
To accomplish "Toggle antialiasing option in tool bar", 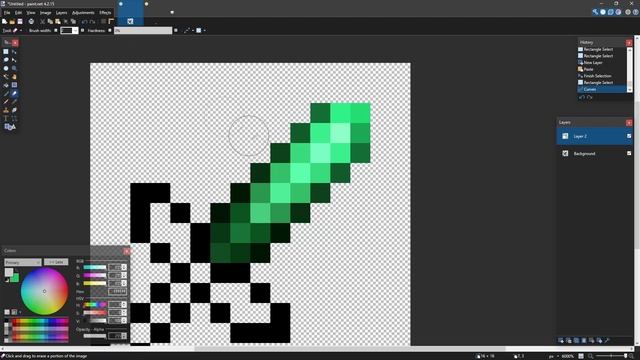I will [187, 30].
